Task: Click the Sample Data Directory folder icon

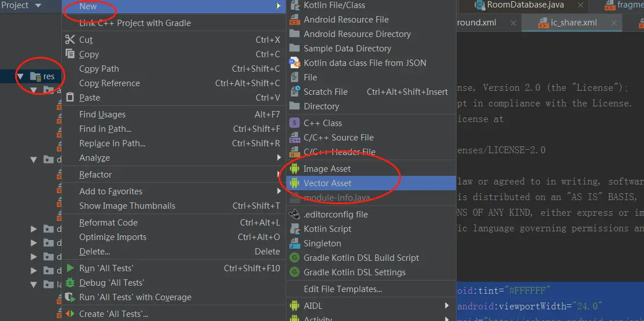Action: click(295, 48)
